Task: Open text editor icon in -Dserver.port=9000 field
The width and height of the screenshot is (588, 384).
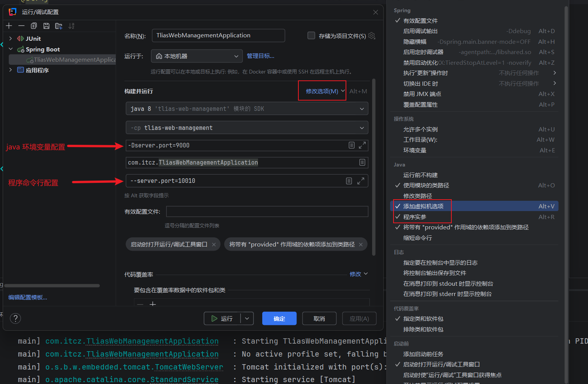Action: pyautogui.click(x=352, y=145)
